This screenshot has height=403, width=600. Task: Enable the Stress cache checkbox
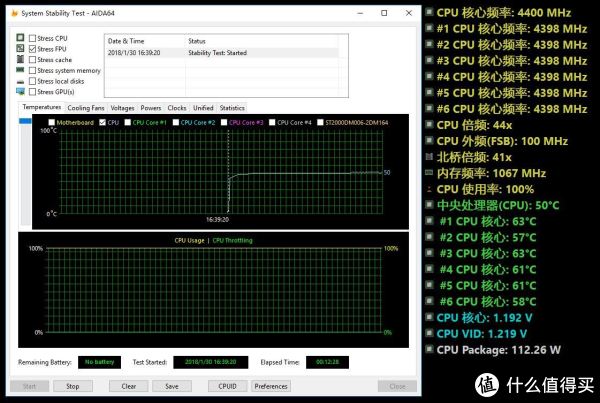coord(33,60)
